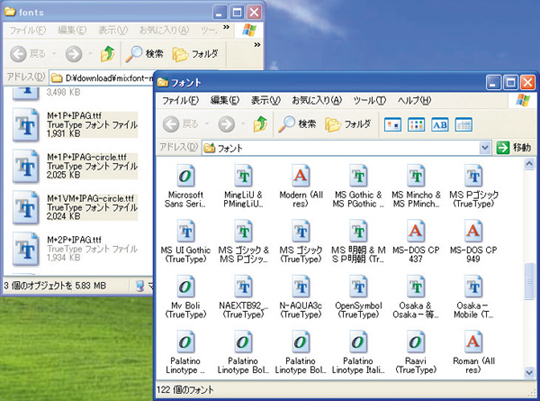This screenshot has height=401, width=540.
Task: Select N-AQUA3c (TrueType) font icon
Action: pos(301,287)
